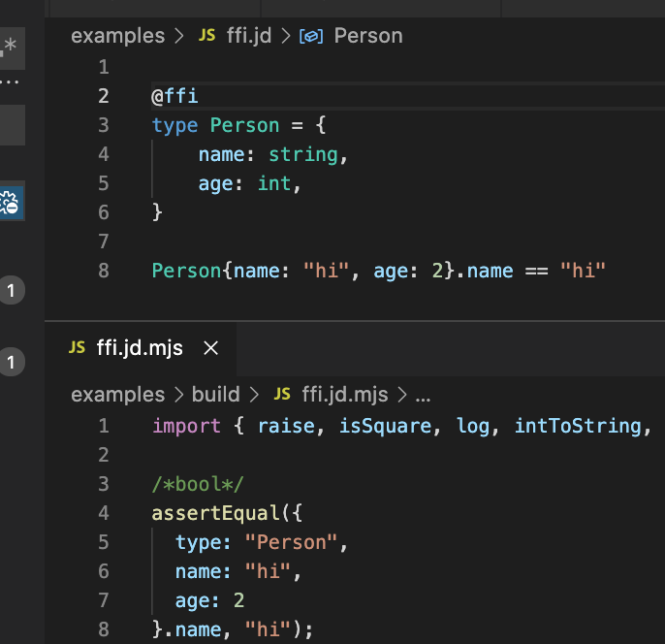The image size is (665, 644).
Task: Click the "Person" string on line 5 of mjs
Action: pos(292,542)
